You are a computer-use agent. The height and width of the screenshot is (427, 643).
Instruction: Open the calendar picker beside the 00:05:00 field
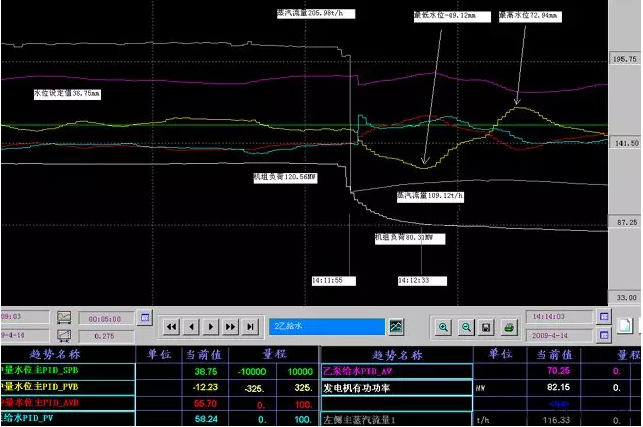point(144,317)
